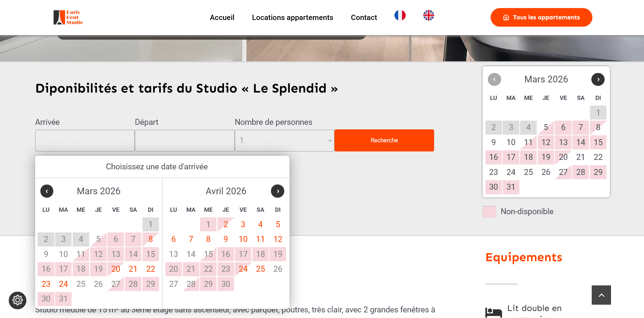
Task: Select April 10 in Avril 2026 calendar
Action: pyautogui.click(x=243, y=239)
